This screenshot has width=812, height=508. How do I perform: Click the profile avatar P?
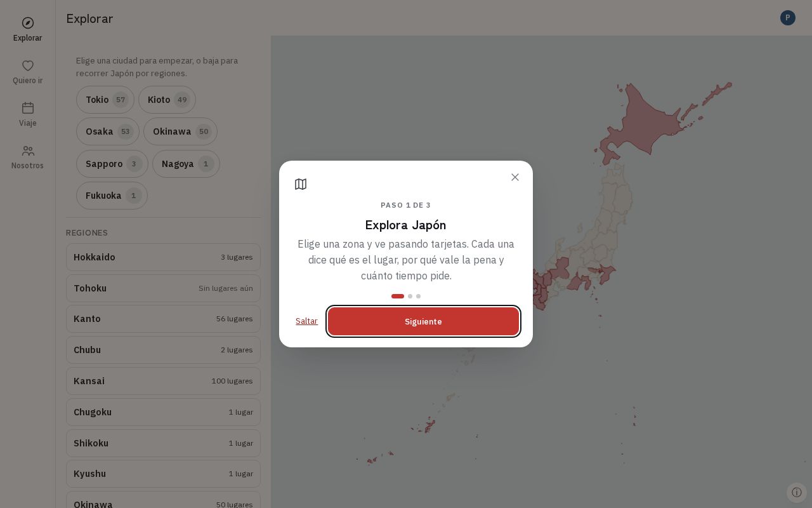tap(788, 18)
